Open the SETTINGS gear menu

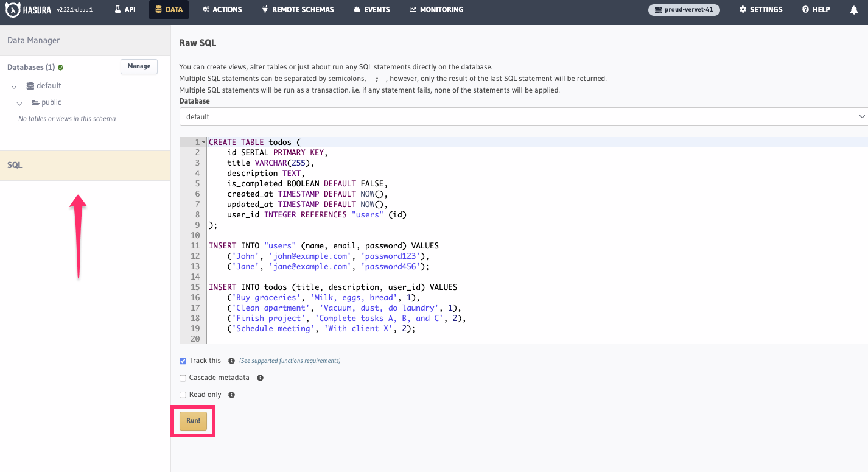[x=760, y=9]
